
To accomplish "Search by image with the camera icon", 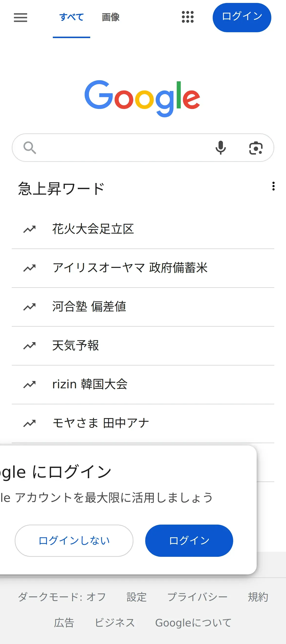I will pos(256,148).
